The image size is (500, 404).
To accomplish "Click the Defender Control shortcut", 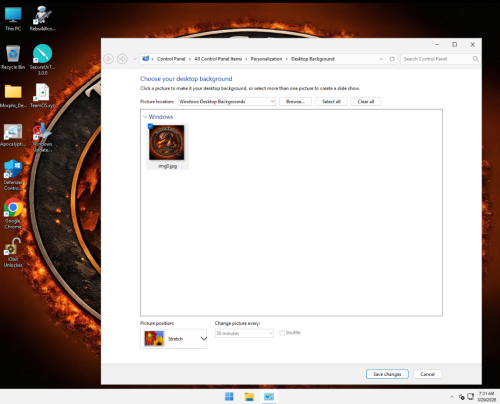I will point(13,175).
